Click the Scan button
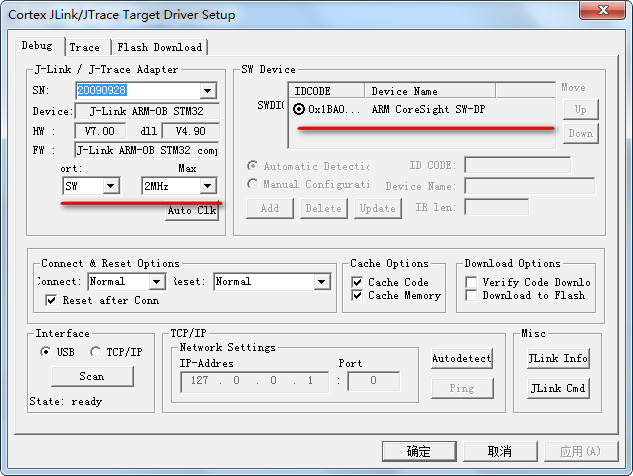The width and height of the screenshot is (633, 476). 92,376
